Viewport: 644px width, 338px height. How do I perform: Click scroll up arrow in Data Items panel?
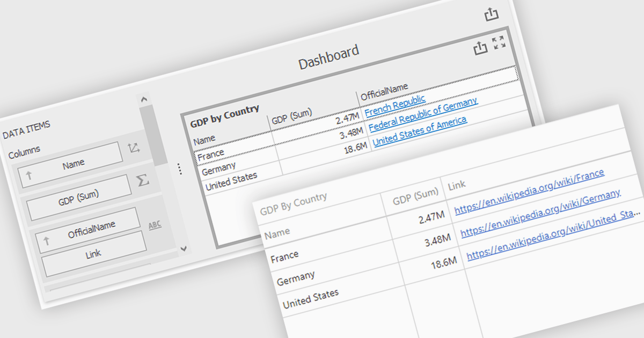coord(143,99)
